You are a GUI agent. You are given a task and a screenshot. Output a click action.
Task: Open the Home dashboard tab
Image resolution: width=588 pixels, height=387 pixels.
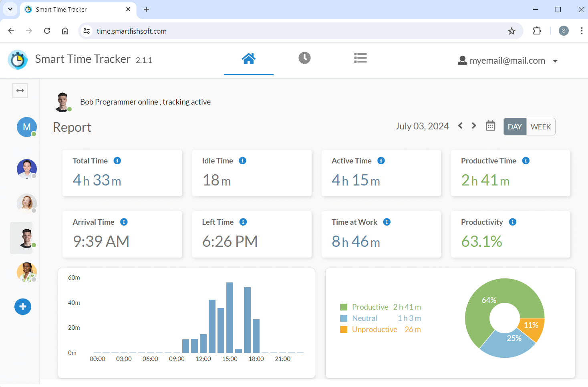point(249,58)
